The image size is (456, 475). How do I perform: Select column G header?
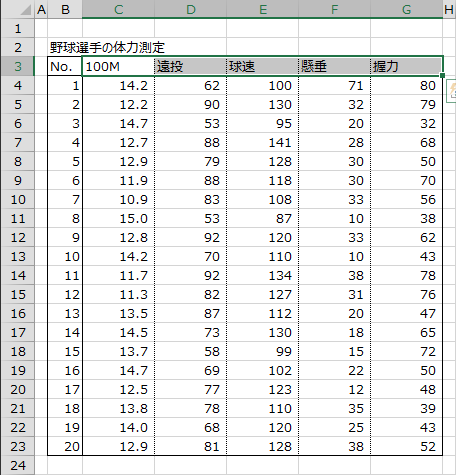[x=407, y=9]
